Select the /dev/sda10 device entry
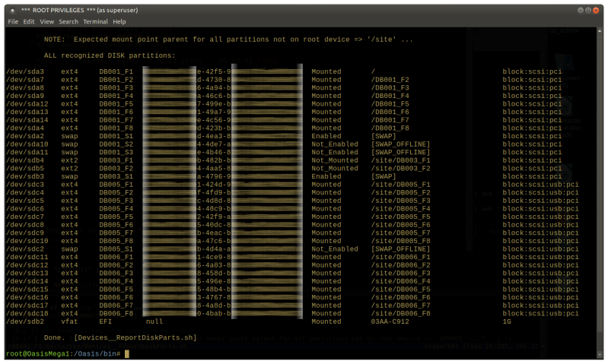608x364 pixels. tap(27, 144)
